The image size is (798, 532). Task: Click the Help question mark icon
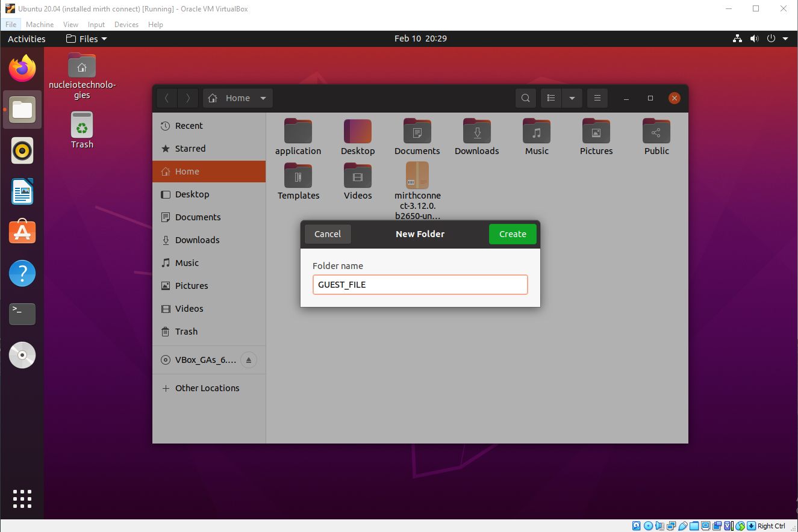22,273
